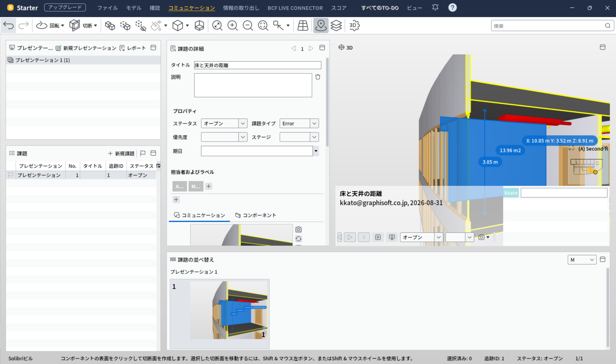
Task: Click the wireframe cube view icon
Action: (199, 25)
